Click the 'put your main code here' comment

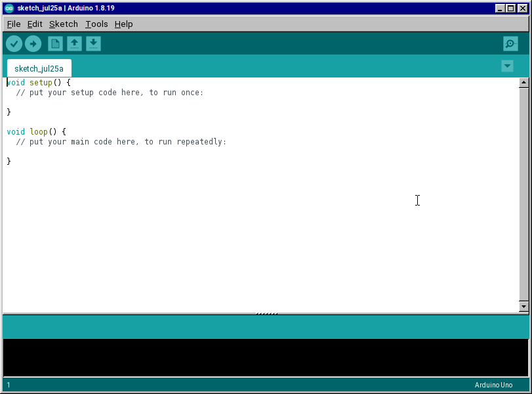pyautogui.click(x=121, y=142)
